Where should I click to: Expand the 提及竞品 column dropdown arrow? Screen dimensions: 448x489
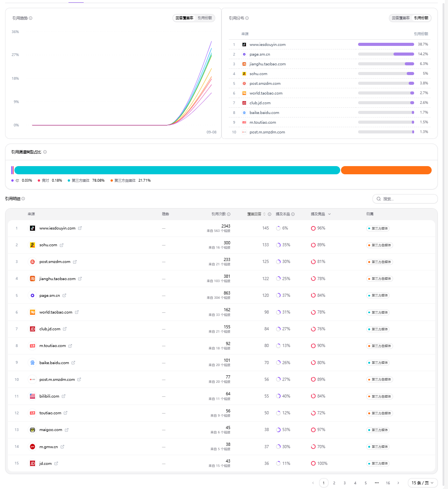pyautogui.click(x=329, y=214)
